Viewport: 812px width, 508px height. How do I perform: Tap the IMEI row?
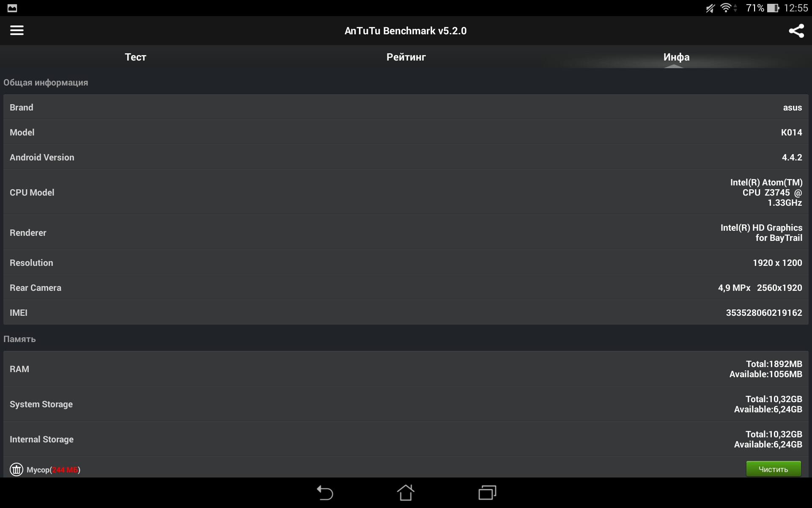pyautogui.click(x=406, y=312)
